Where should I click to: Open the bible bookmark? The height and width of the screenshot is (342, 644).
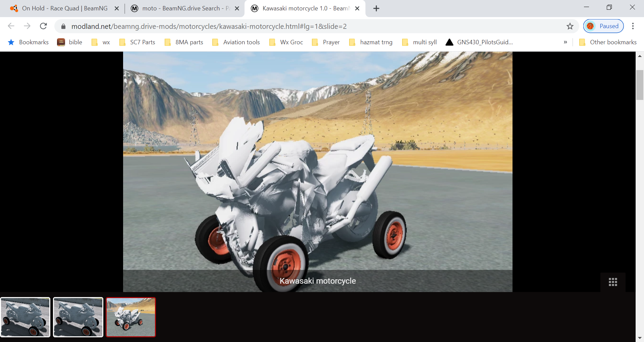(70, 42)
